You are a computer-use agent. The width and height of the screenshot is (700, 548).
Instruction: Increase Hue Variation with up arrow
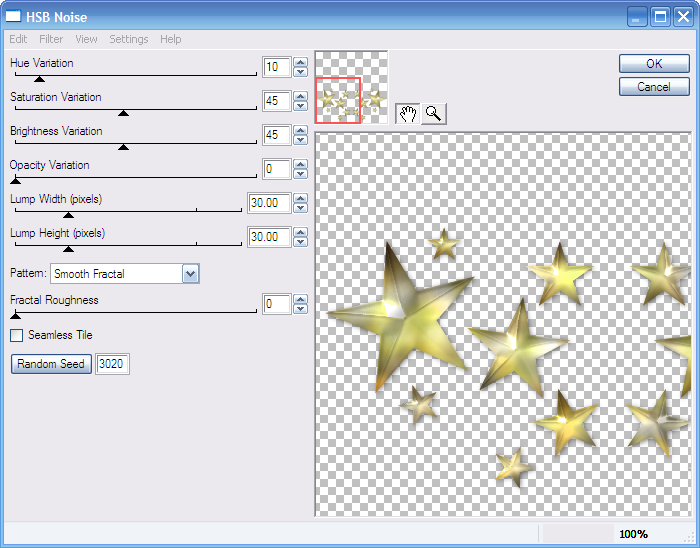point(301,62)
